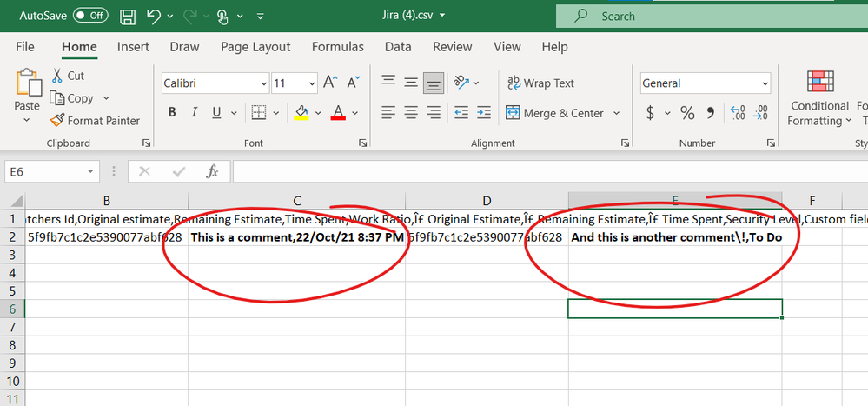Open the Review tab
The height and width of the screenshot is (406, 868).
coord(453,47)
